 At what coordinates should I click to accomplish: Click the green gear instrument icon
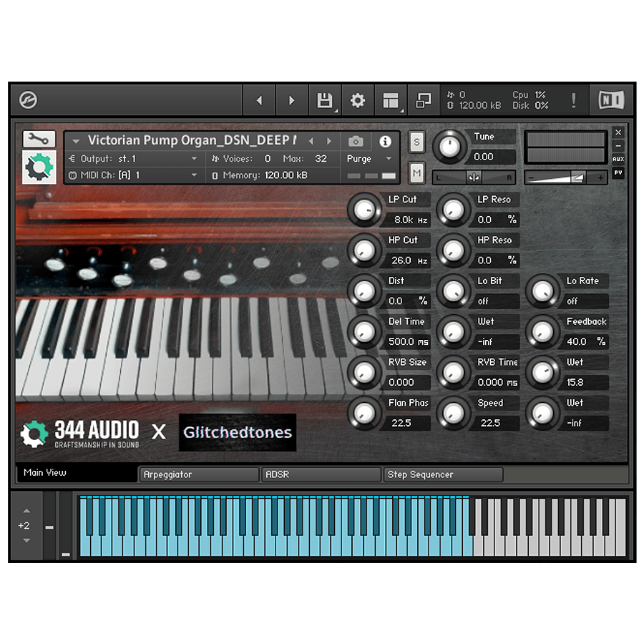pos(39,167)
